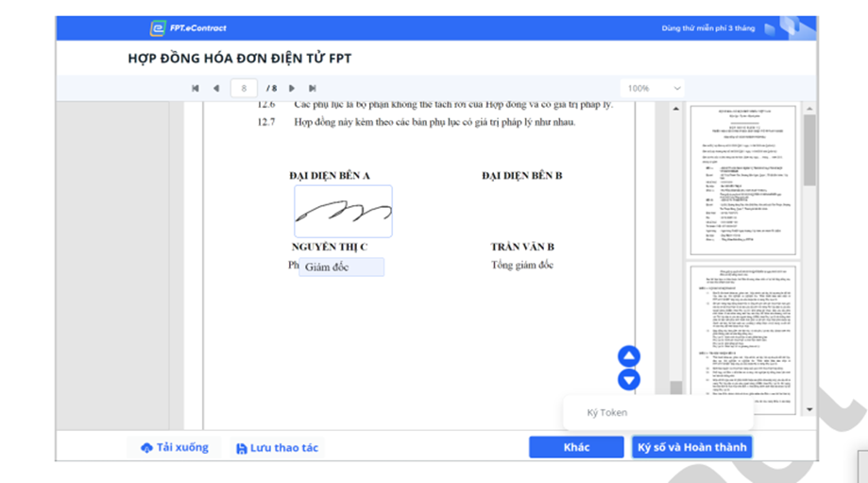The height and width of the screenshot is (483, 868).
Task: Go to the previous page
Action: pyautogui.click(x=216, y=89)
